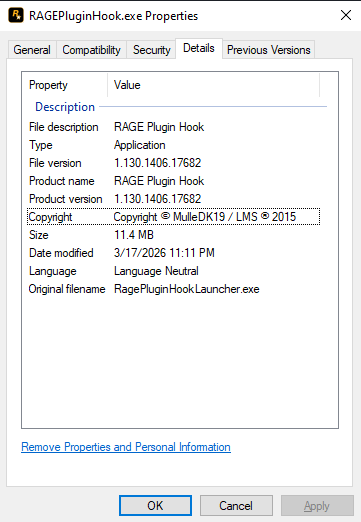The image size is (361, 522).
Task: Select the Product name property label
Action: pyautogui.click(x=62, y=181)
